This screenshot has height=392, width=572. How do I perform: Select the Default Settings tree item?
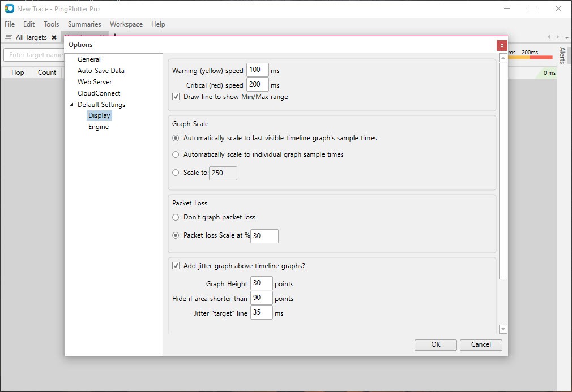101,105
